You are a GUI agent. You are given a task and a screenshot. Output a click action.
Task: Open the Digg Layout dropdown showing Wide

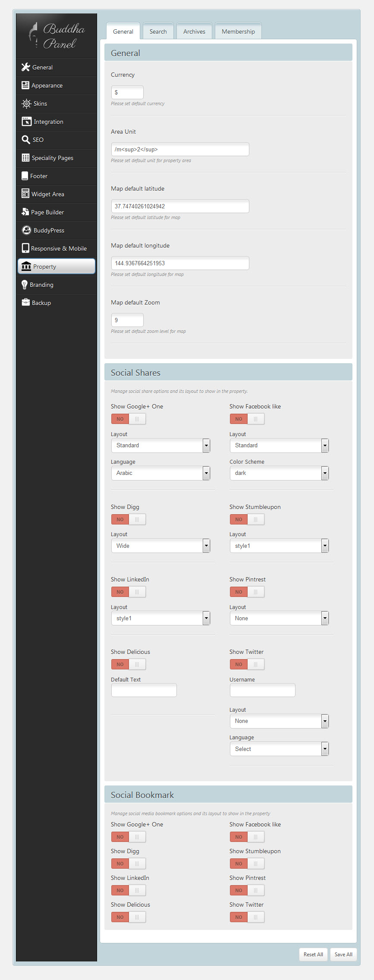click(160, 546)
